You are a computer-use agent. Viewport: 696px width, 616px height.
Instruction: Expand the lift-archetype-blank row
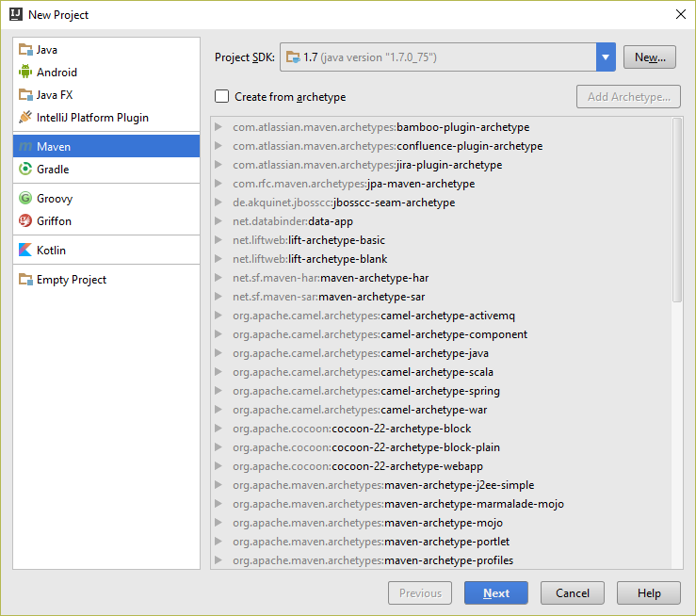pos(219,259)
